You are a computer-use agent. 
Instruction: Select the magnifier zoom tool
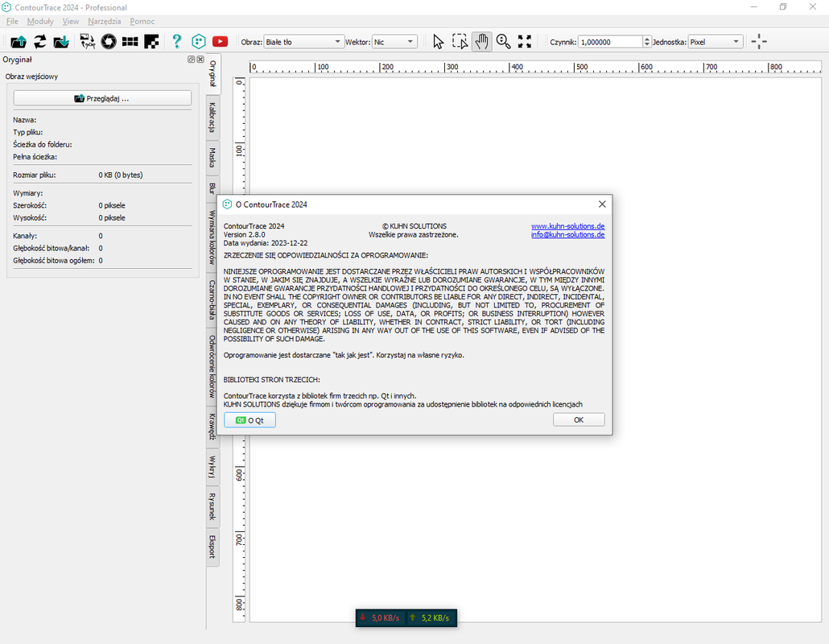coord(503,42)
